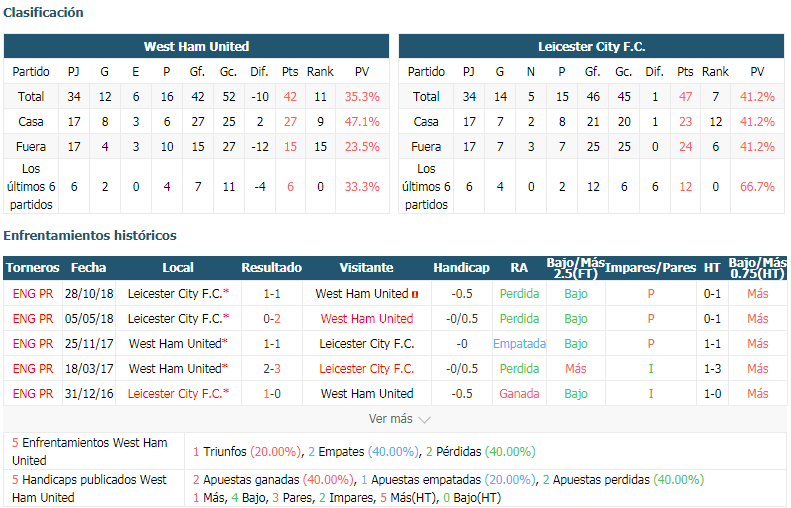Select the Leicester City F.C. table header

tap(591, 46)
